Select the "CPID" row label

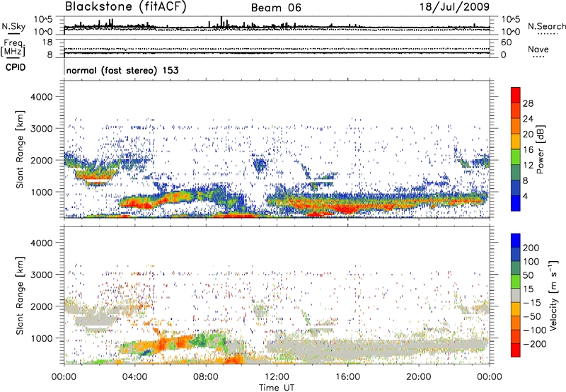16,67
